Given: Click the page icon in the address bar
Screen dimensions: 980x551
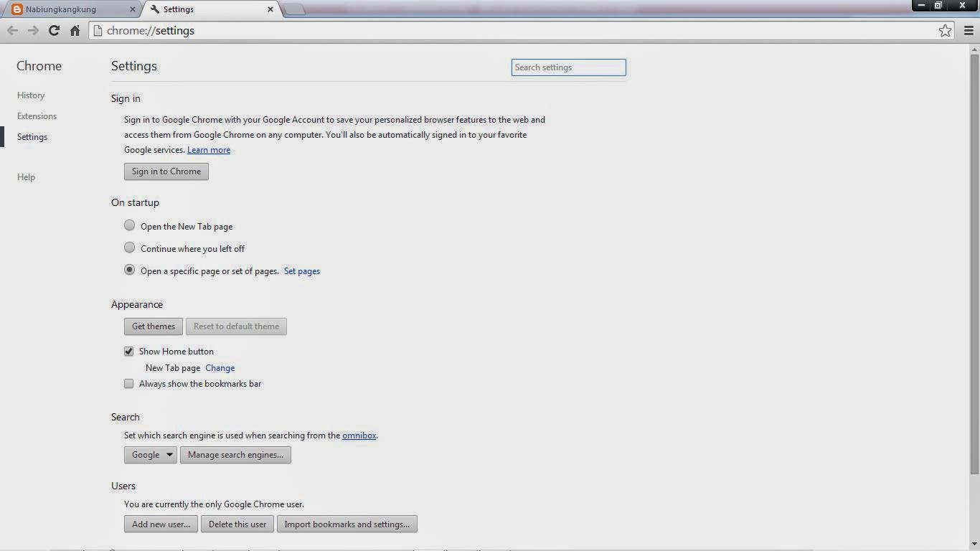Looking at the screenshot, I should point(98,31).
